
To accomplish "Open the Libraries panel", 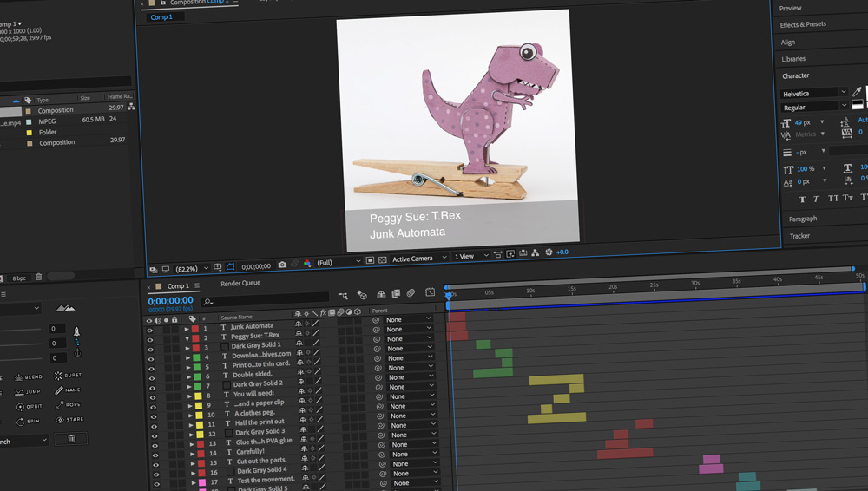I will 793,59.
